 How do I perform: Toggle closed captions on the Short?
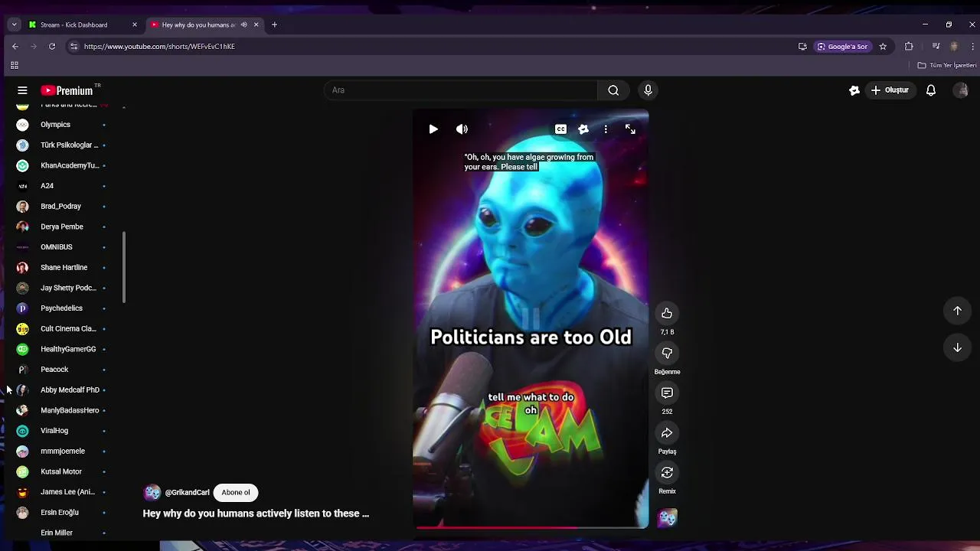[x=560, y=129]
